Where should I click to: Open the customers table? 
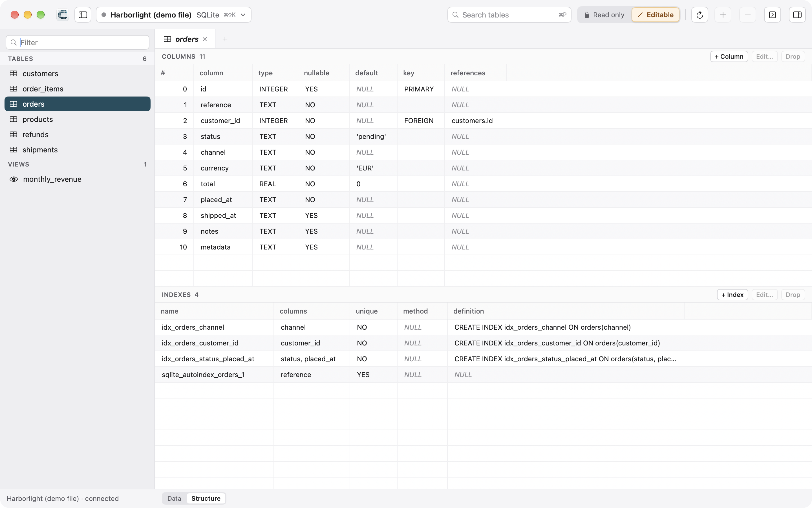pyautogui.click(x=78, y=74)
